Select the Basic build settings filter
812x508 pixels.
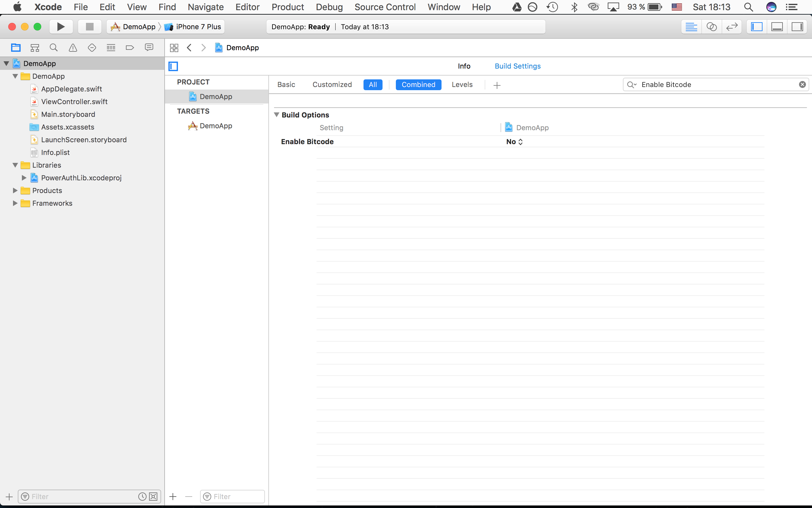(286, 85)
